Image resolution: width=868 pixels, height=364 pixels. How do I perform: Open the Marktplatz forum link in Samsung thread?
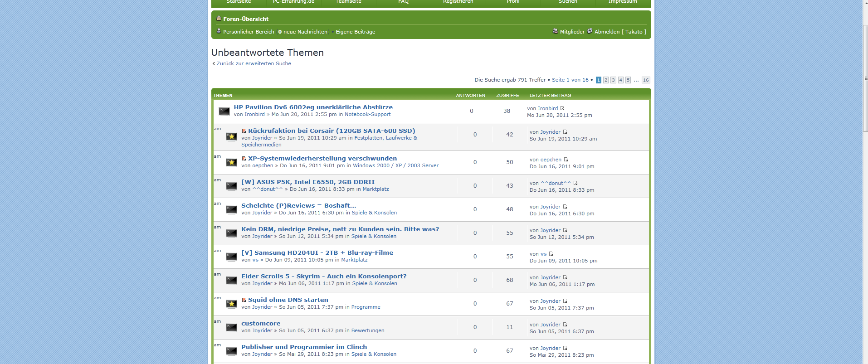pyautogui.click(x=354, y=260)
